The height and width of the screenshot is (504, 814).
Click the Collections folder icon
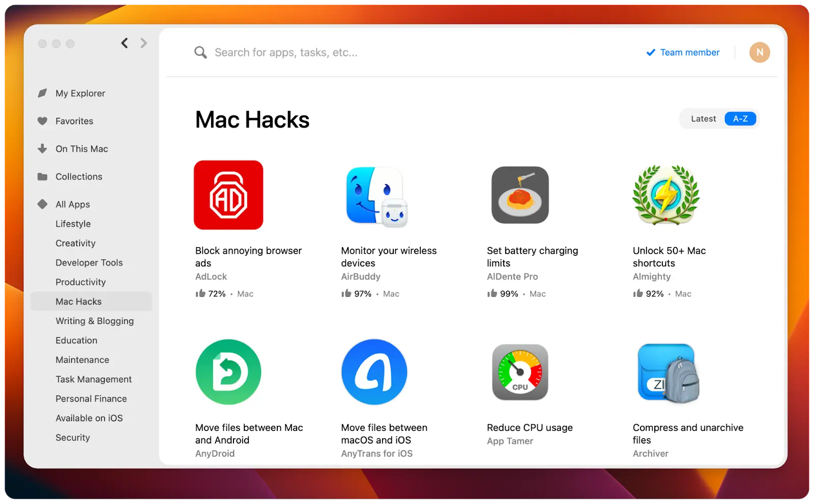click(43, 176)
